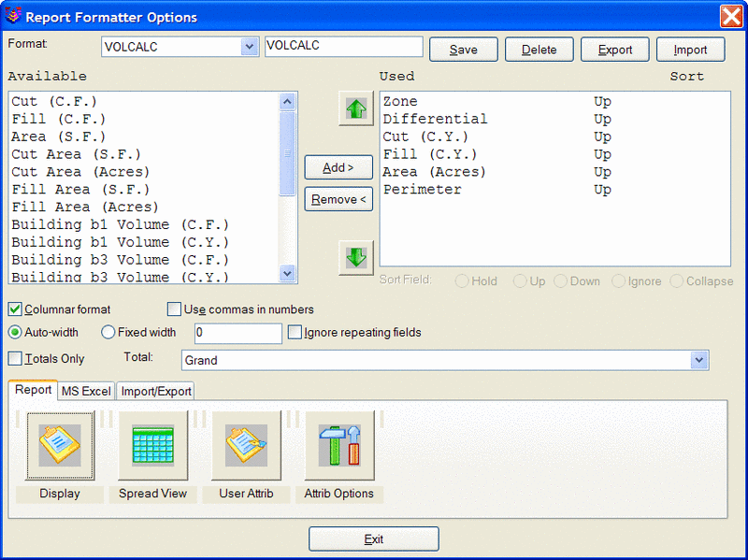Select the Fixed width radio button

tap(108, 332)
